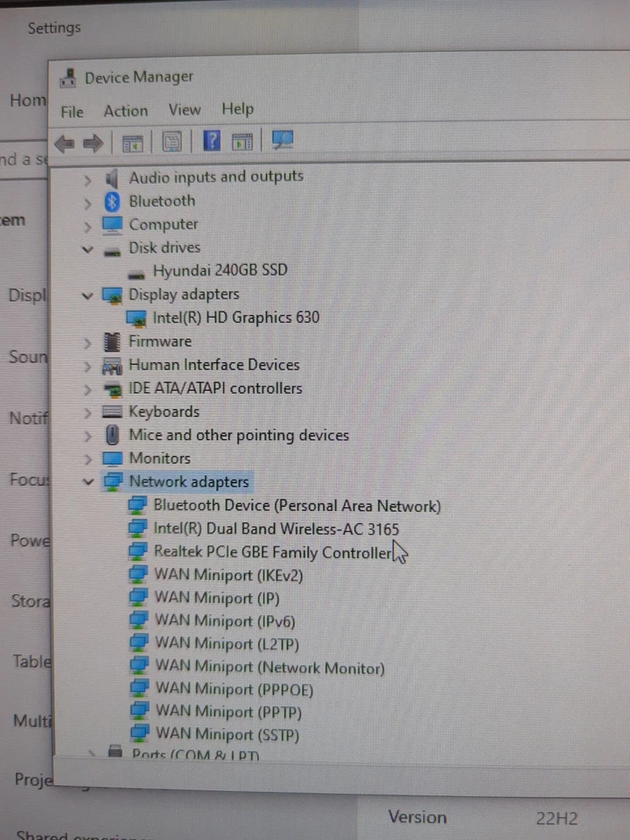Select the Intel(R) HD Graphics 630 adapter
Screen dimensions: 630x840
click(236, 318)
